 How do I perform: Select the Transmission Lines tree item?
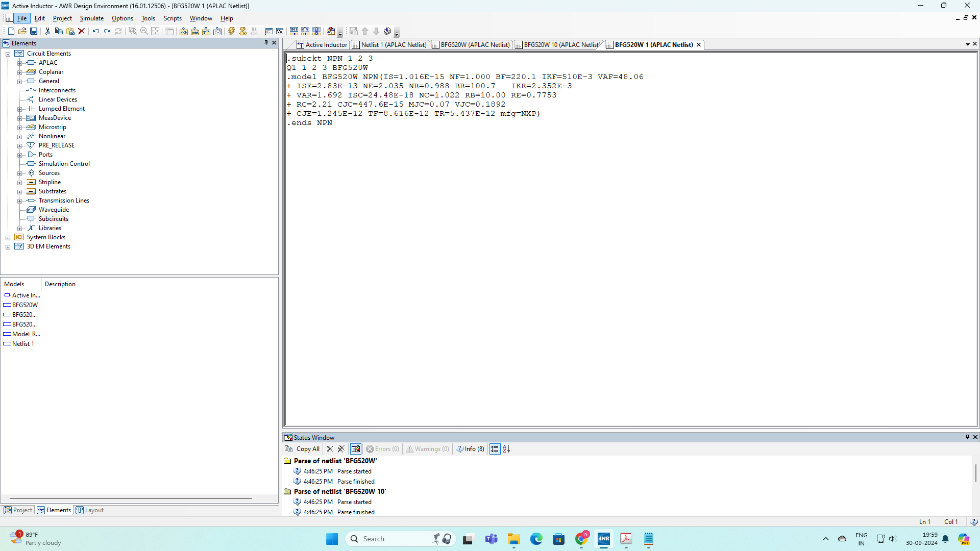pyautogui.click(x=64, y=201)
